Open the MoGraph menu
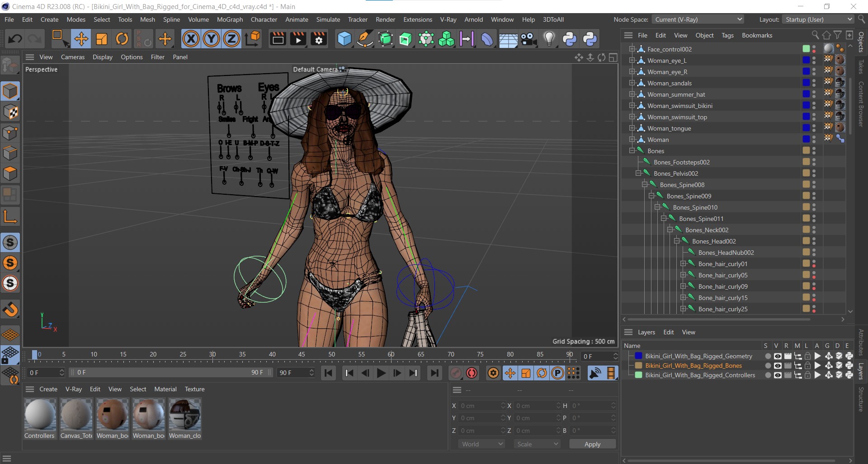This screenshot has width=868, height=464. [230, 19]
